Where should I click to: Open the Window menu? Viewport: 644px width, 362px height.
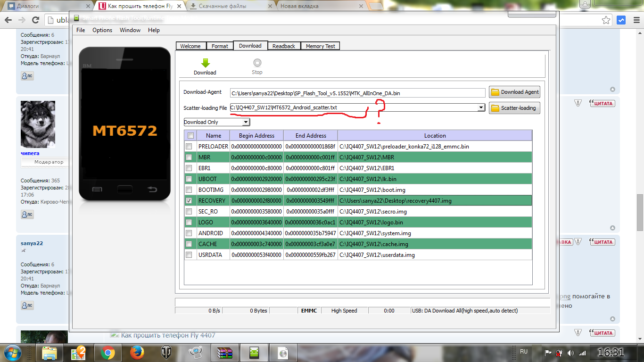130,30
